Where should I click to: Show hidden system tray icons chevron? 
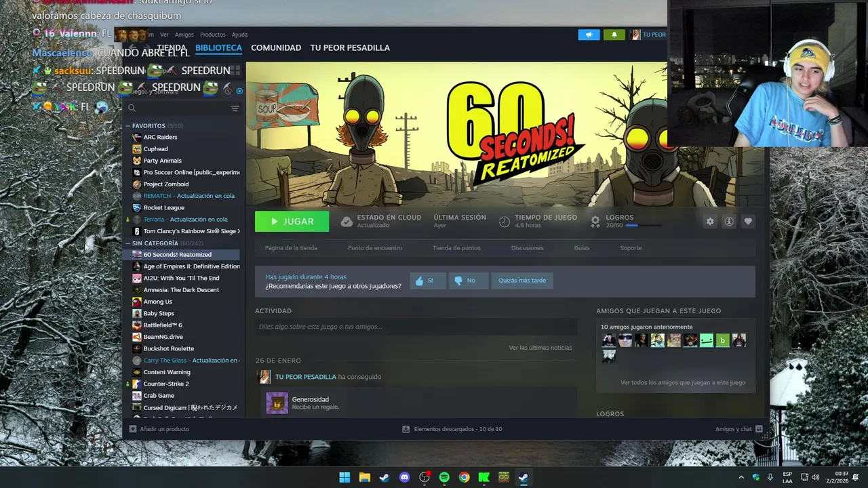[x=741, y=477]
